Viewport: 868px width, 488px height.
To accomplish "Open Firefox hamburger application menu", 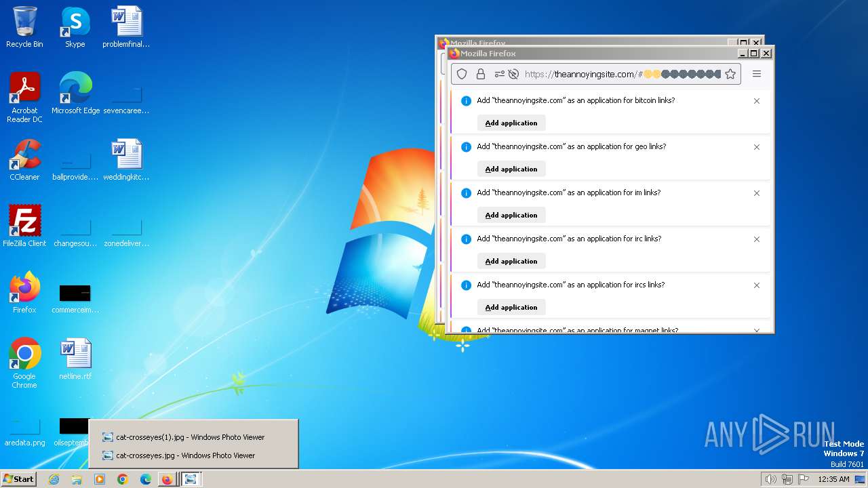I will [757, 74].
